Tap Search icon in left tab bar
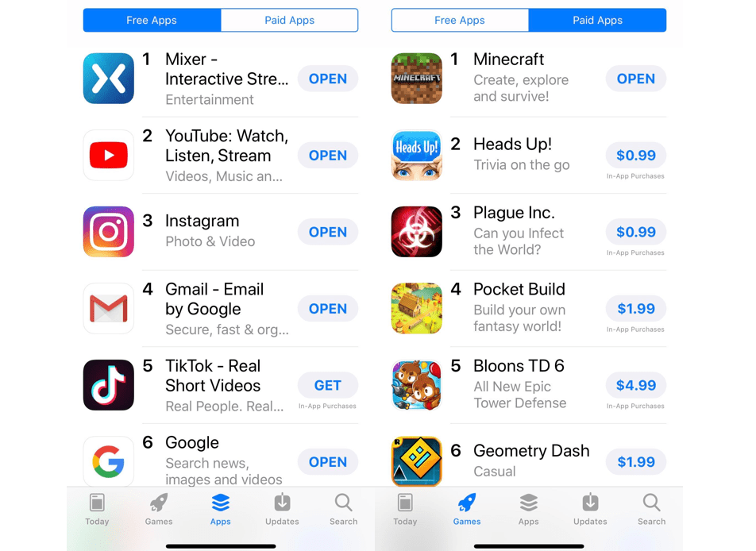The height and width of the screenshot is (551, 756). [343, 510]
